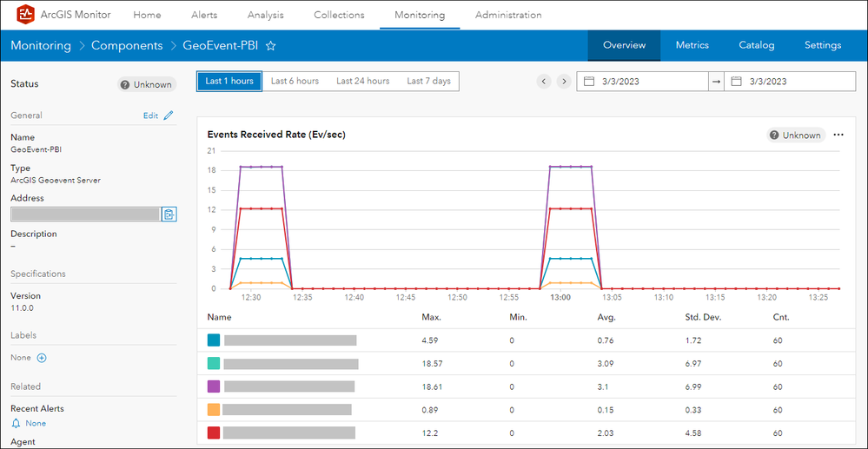Click the purple series color swatch

214,386
